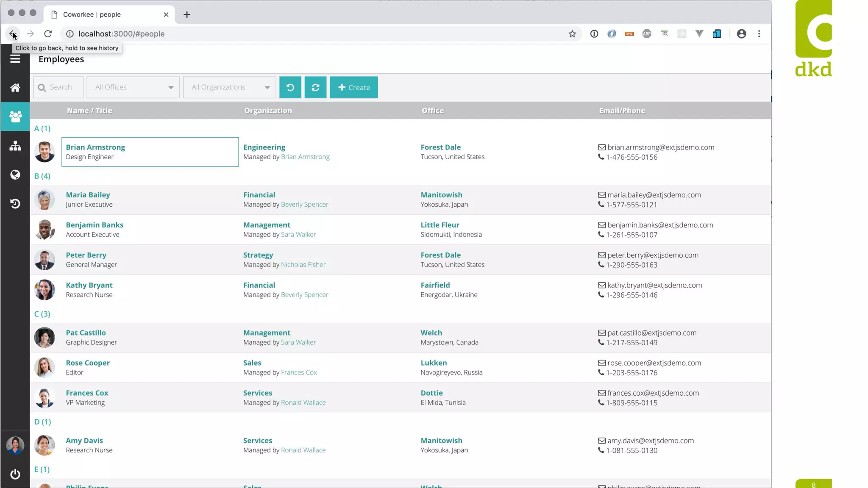Collapse the C (3) group header

tap(42, 314)
